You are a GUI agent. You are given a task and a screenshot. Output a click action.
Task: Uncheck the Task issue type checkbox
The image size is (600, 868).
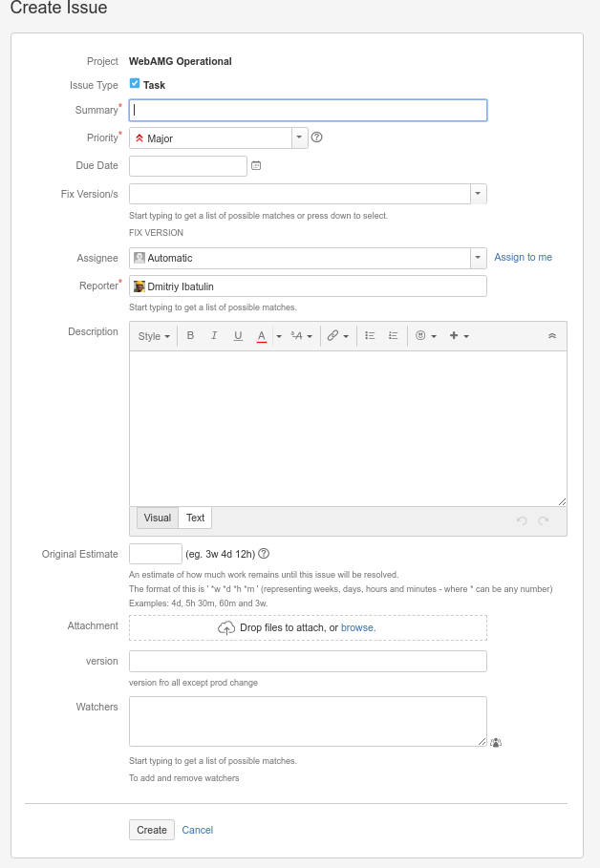click(x=134, y=82)
